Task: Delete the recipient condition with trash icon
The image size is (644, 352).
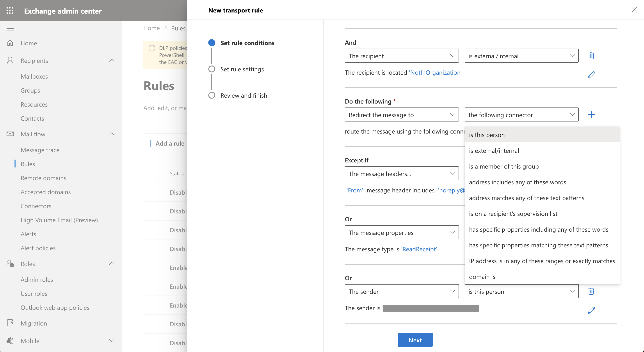Action: 591,55
